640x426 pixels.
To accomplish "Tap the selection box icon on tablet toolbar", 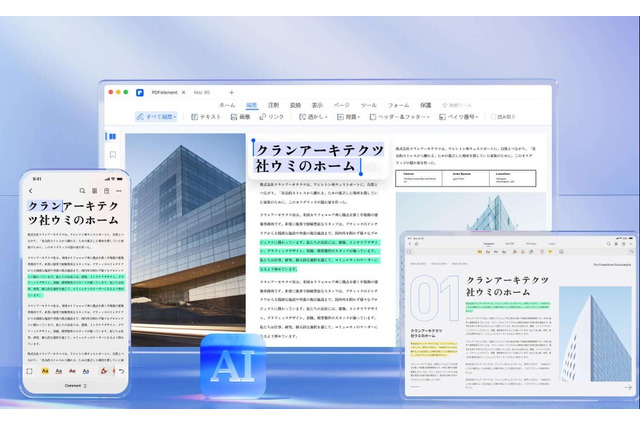I will 409,252.
